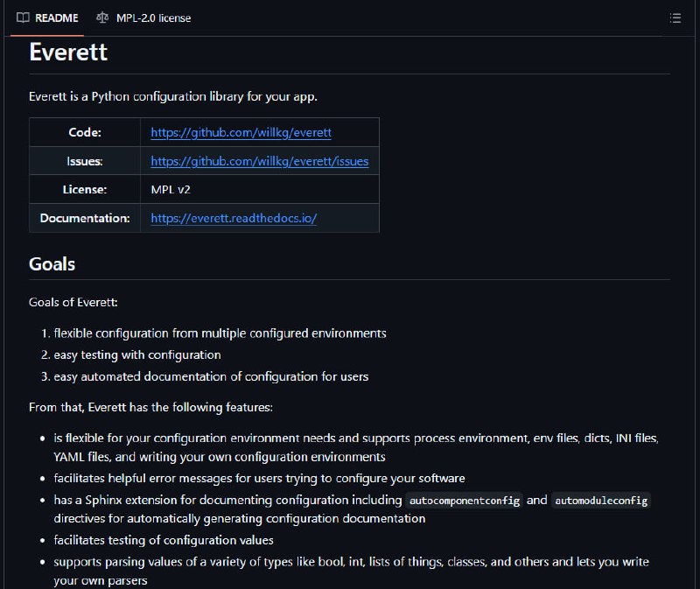The height and width of the screenshot is (589, 700).
Task: Click the 'Goals of Everett:' text
Action: [x=73, y=302]
